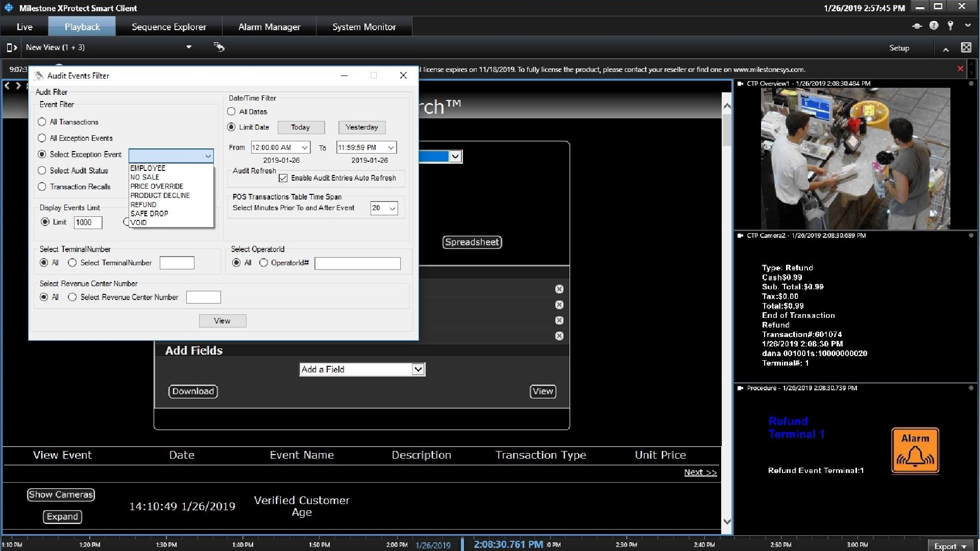Collapse toolbar with the up caret icon
This screenshot has height=551, width=980.
coord(946,49)
